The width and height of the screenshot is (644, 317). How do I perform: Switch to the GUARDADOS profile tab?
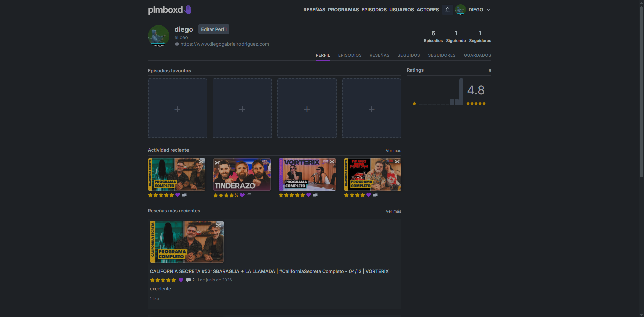tap(477, 55)
